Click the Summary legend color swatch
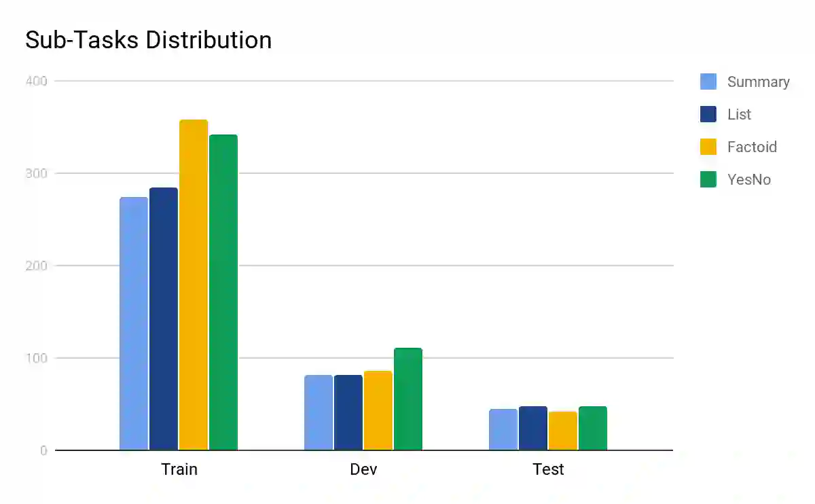The image size is (815, 504). 708,82
